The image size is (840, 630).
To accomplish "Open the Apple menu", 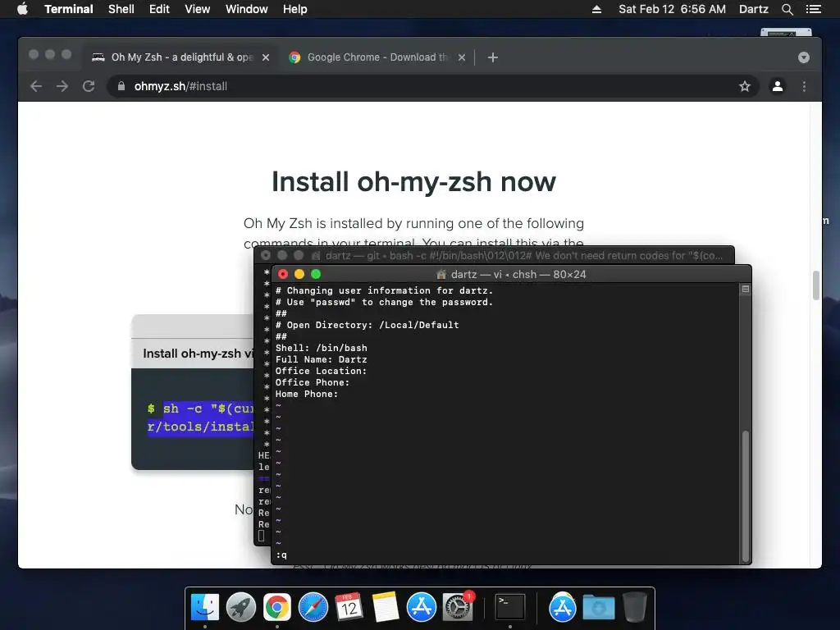I will (22, 9).
